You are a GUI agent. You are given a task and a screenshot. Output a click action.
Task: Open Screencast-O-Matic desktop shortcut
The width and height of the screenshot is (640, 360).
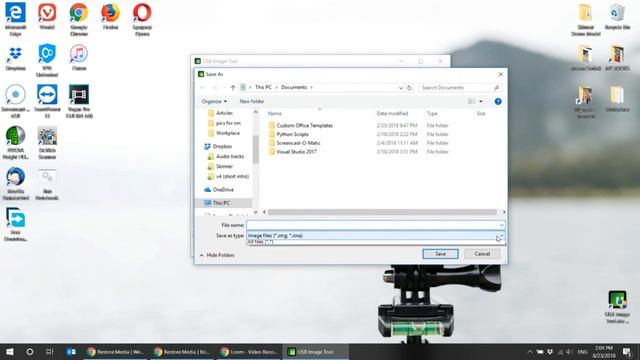[x=16, y=101]
